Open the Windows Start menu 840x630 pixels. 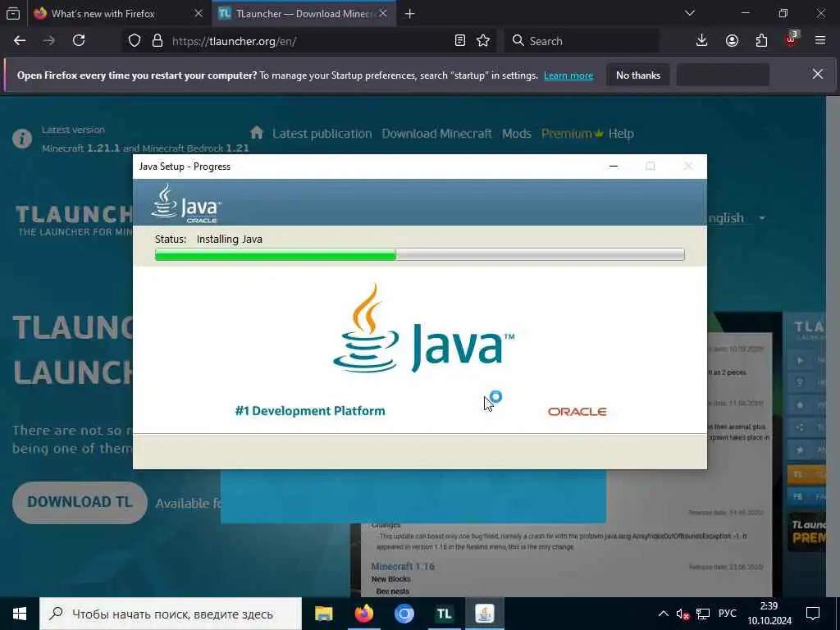[20, 614]
